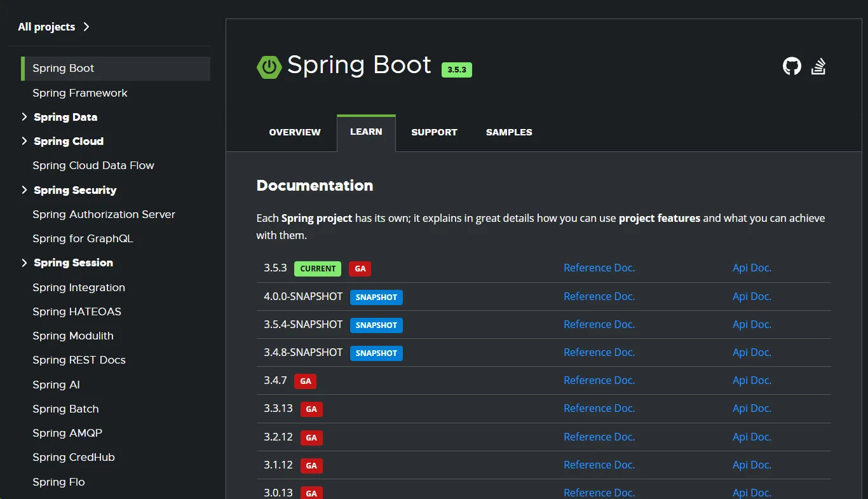The width and height of the screenshot is (868, 499).
Task: Open Reference Doc. for version 3.1.12
Action: coord(599,465)
